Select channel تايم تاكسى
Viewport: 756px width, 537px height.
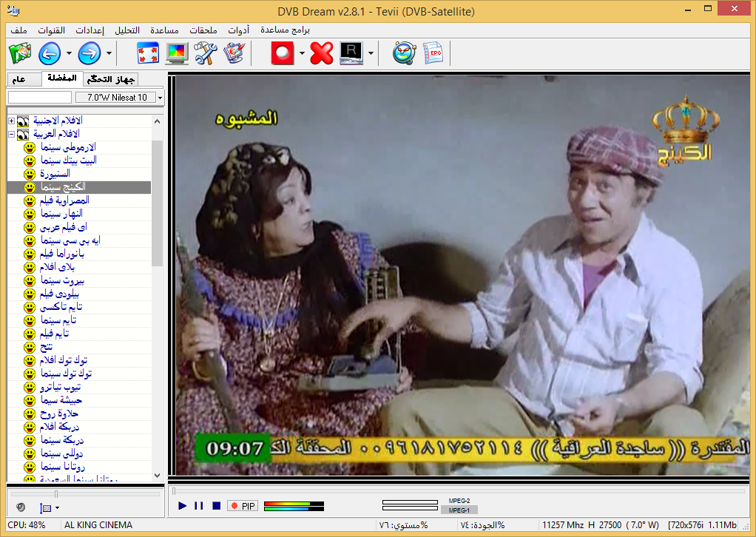click(61, 307)
